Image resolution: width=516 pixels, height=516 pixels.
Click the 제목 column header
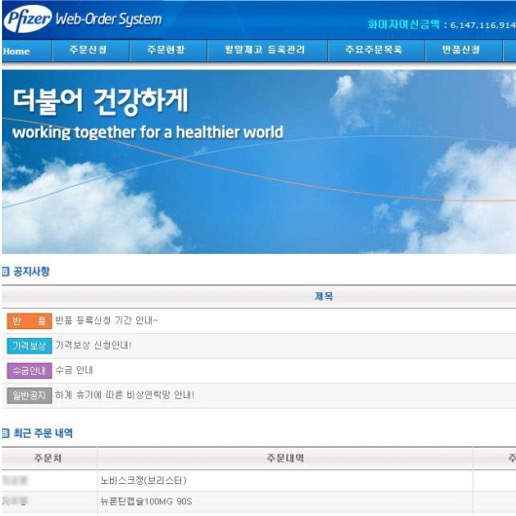click(324, 296)
